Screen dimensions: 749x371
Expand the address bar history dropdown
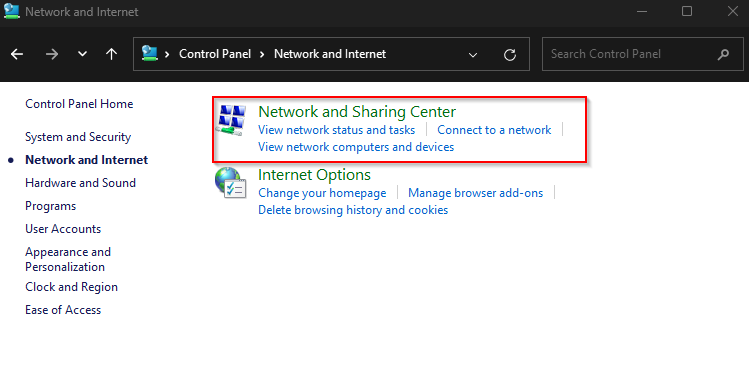click(473, 54)
